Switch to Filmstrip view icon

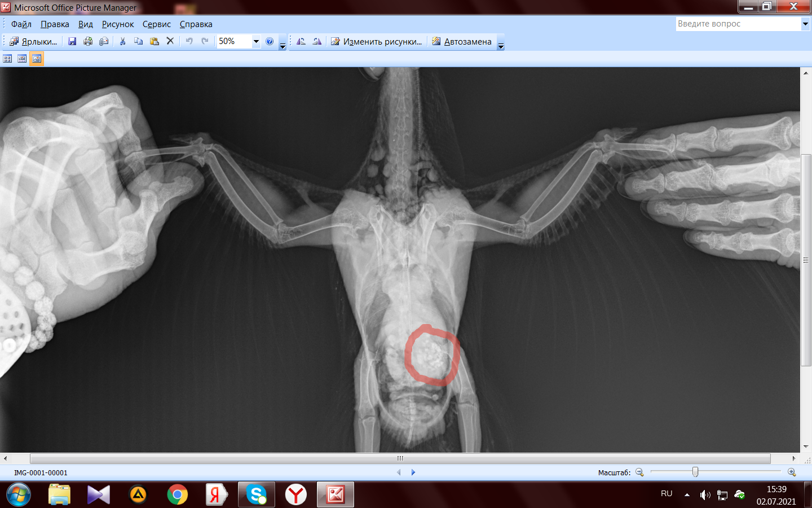22,59
